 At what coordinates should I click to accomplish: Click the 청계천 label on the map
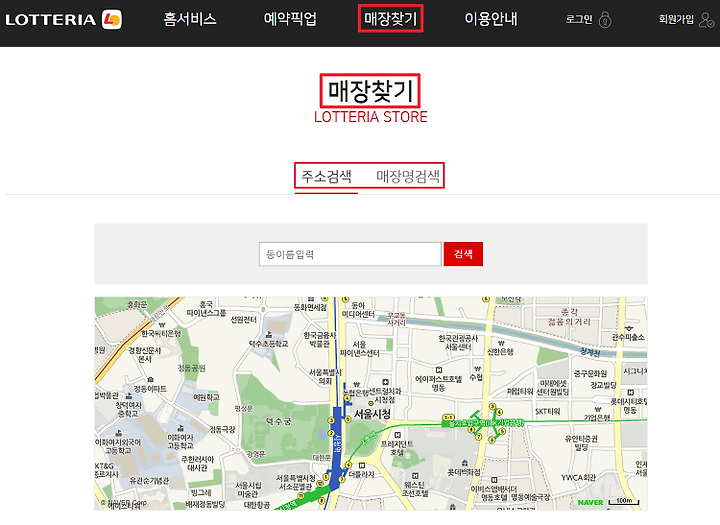tap(590, 352)
